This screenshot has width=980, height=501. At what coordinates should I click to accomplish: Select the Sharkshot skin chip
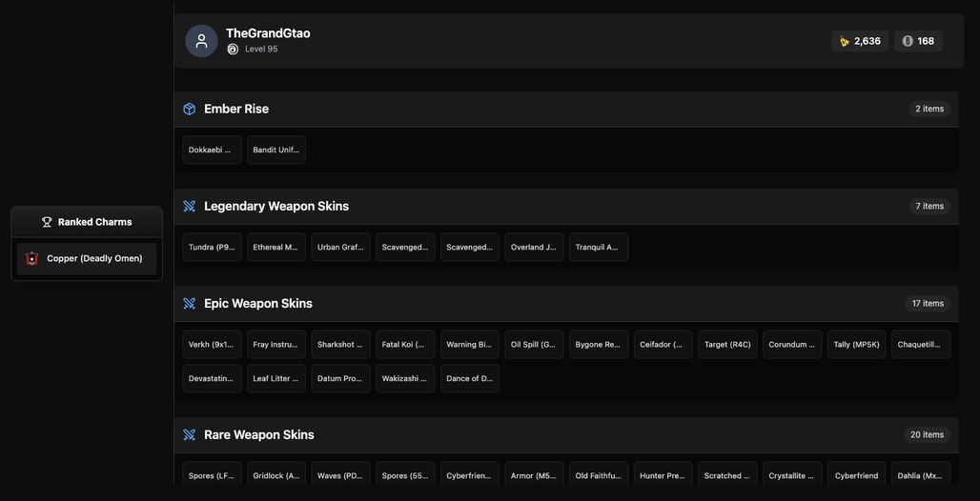(x=340, y=344)
